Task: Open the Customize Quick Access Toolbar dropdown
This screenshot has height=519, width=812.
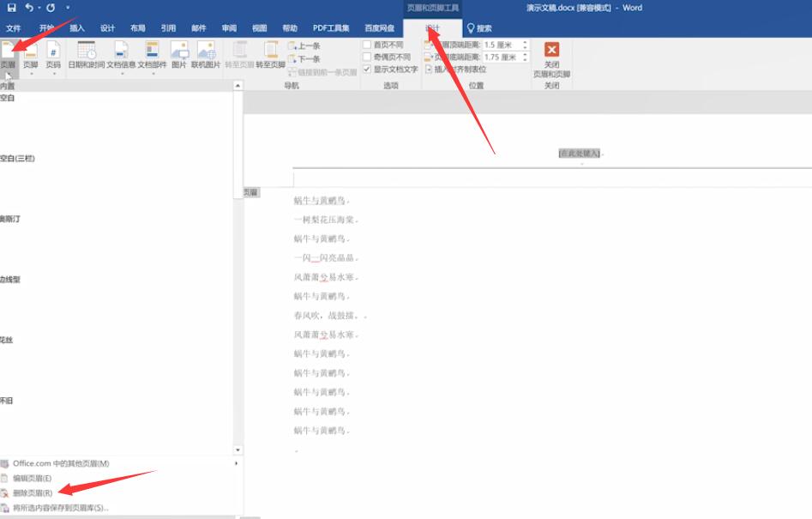Action: [68, 8]
